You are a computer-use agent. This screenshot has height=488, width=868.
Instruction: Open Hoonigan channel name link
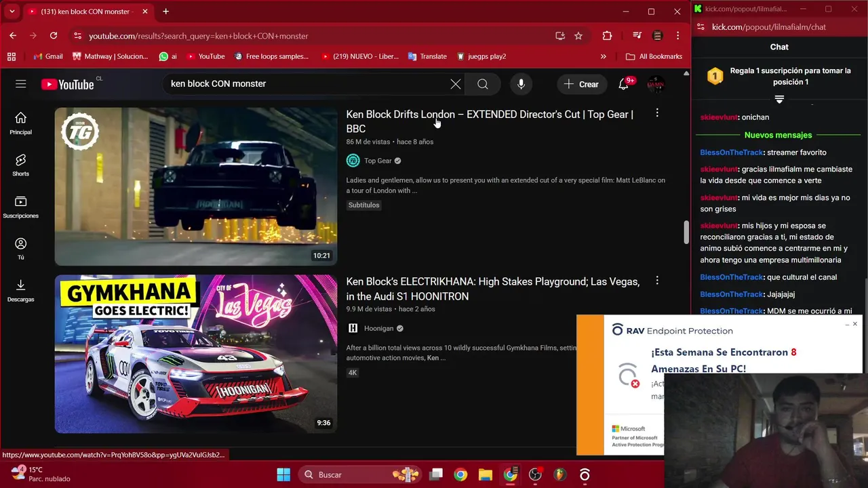(x=378, y=328)
